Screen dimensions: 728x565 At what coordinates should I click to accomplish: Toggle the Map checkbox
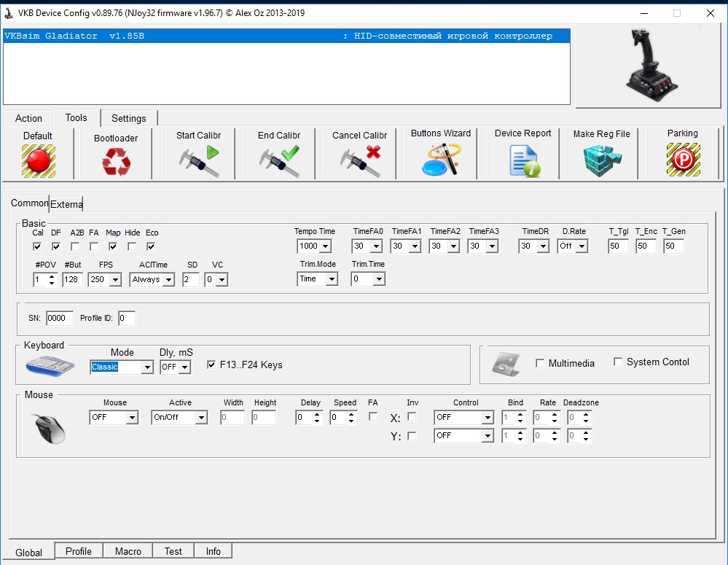[113, 246]
